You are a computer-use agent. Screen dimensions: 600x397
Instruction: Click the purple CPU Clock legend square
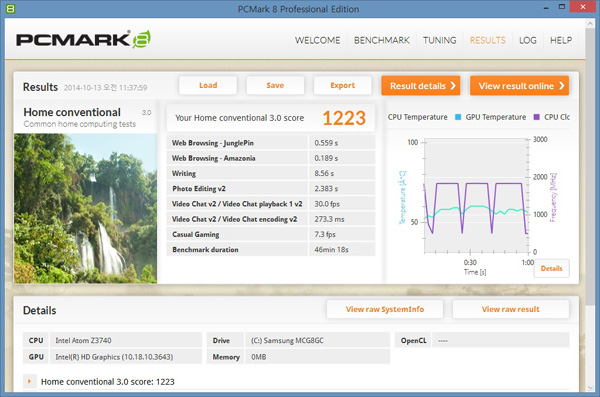coord(536,117)
